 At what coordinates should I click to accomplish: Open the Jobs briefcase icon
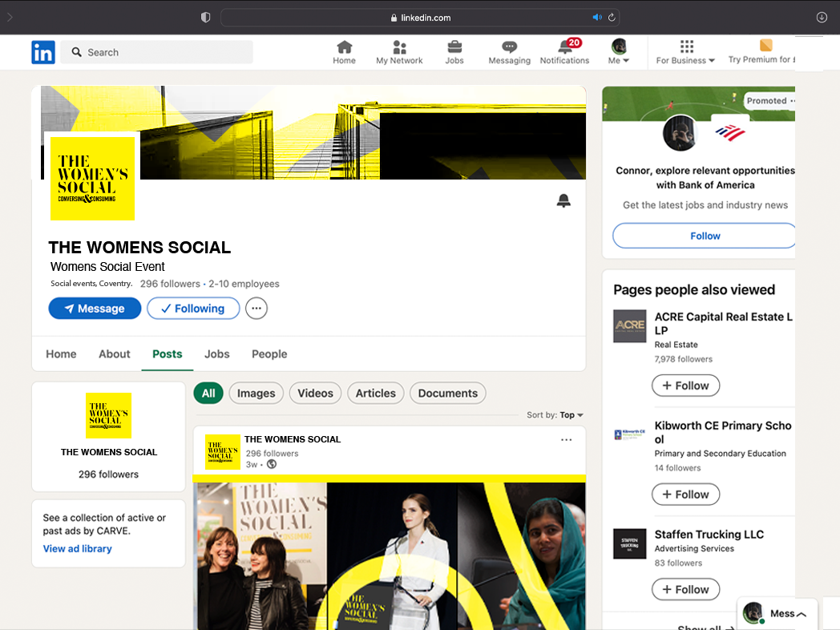click(454, 53)
